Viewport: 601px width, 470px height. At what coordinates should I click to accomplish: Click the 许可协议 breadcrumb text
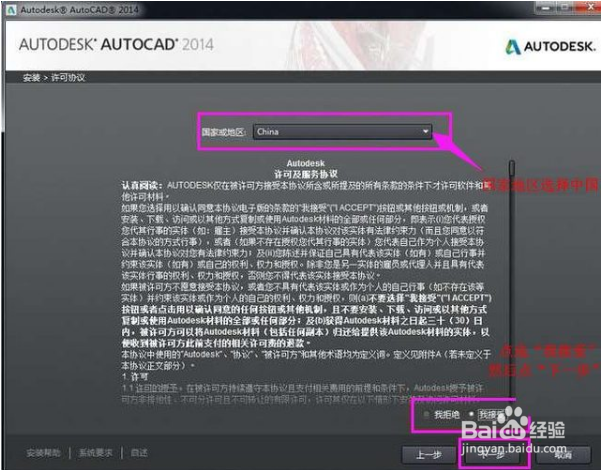[68, 78]
